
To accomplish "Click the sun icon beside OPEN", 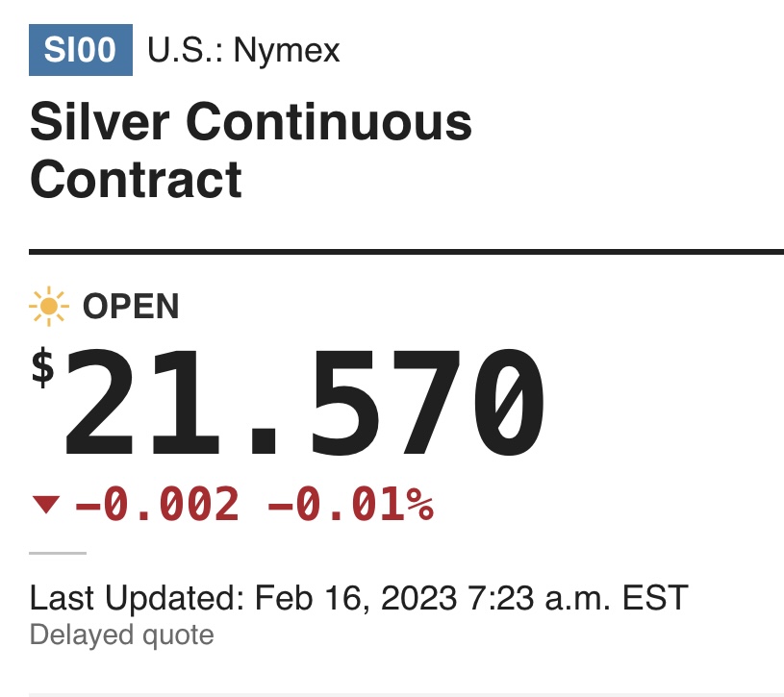I will (x=48, y=307).
